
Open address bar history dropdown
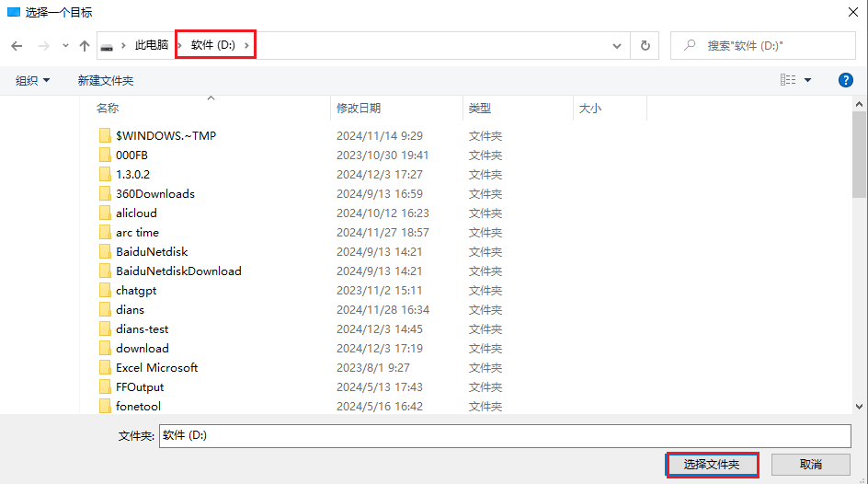617,46
